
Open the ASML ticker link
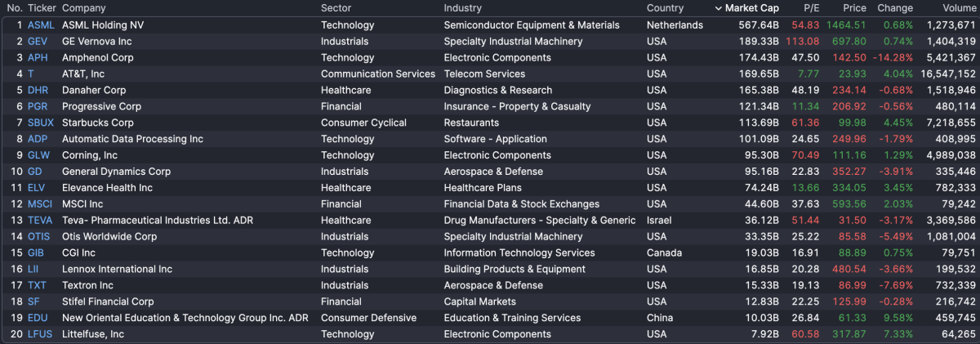[x=41, y=25]
